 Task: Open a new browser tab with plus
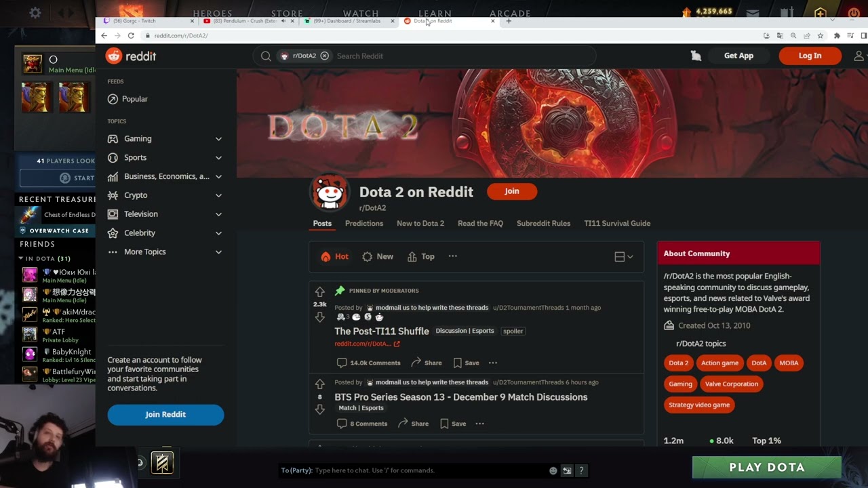point(509,21)
